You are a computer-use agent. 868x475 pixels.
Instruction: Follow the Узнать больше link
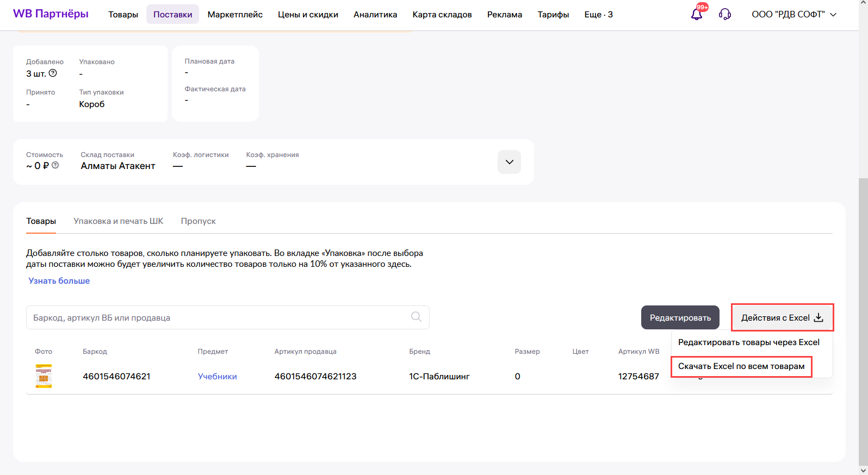[59, 281]
